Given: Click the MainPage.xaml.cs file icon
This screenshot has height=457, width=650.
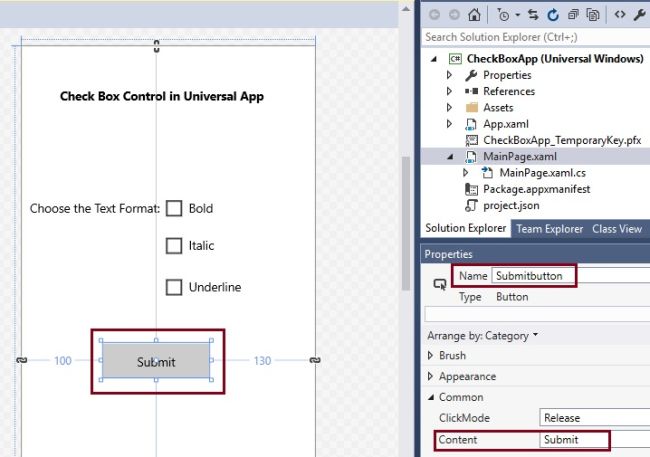Looking at the screenshot, I should pyautogui.click(x=487, y=173).
